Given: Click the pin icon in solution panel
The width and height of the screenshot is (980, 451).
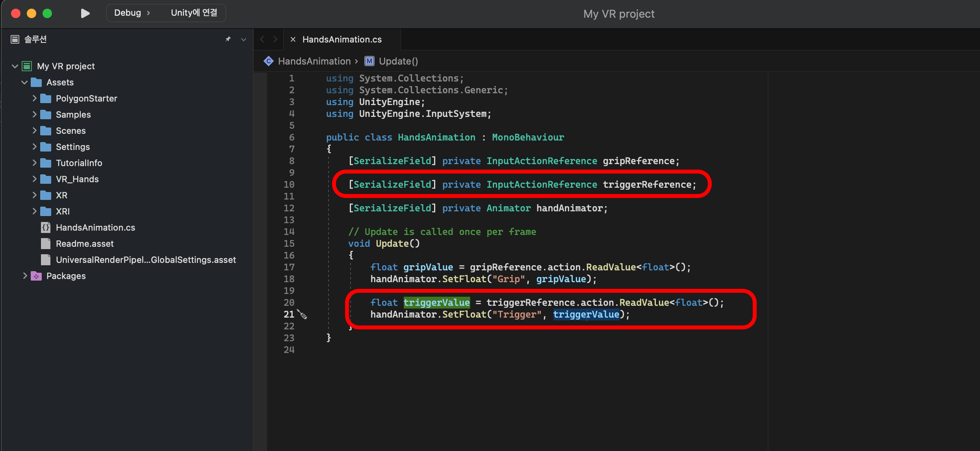Looking at the screenshot, I should click(228, 39).
